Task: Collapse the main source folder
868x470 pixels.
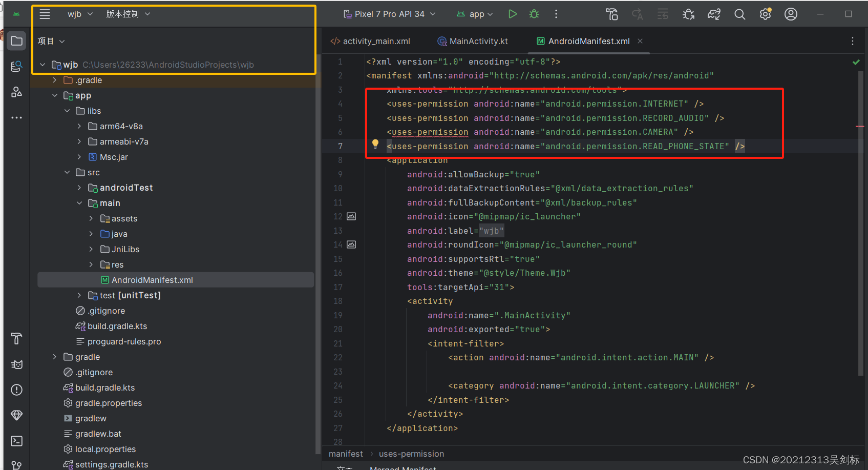Action: [79, 203]
